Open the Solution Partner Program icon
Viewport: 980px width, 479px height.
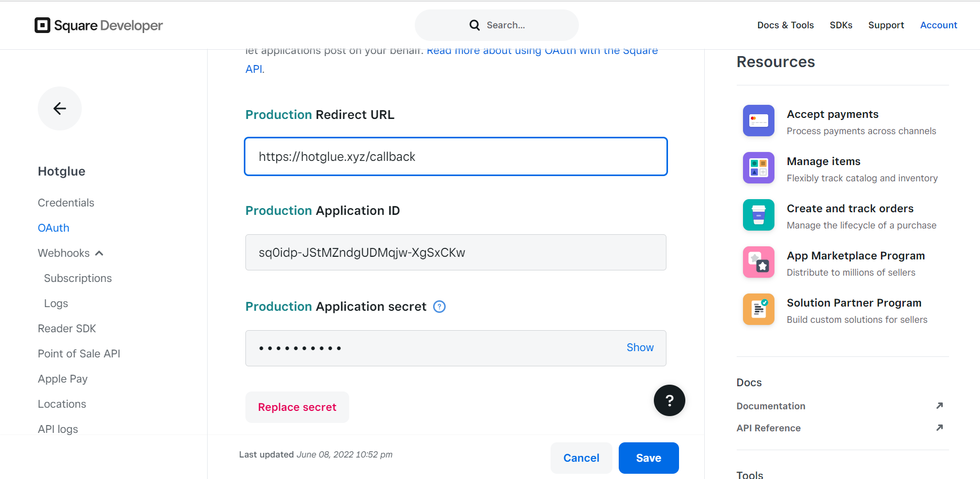[x=758, y=309]
